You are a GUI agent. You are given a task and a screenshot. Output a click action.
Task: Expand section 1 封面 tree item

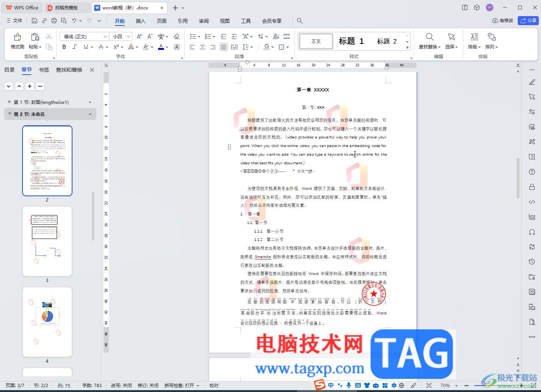(x=9, y=102)
